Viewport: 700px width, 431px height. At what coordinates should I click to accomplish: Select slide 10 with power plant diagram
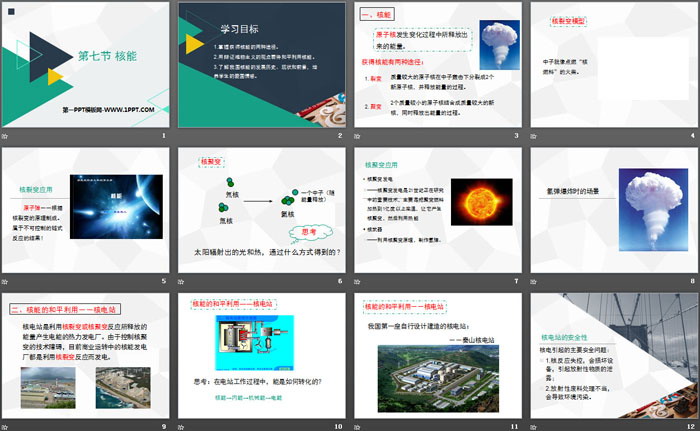[262, 356]
